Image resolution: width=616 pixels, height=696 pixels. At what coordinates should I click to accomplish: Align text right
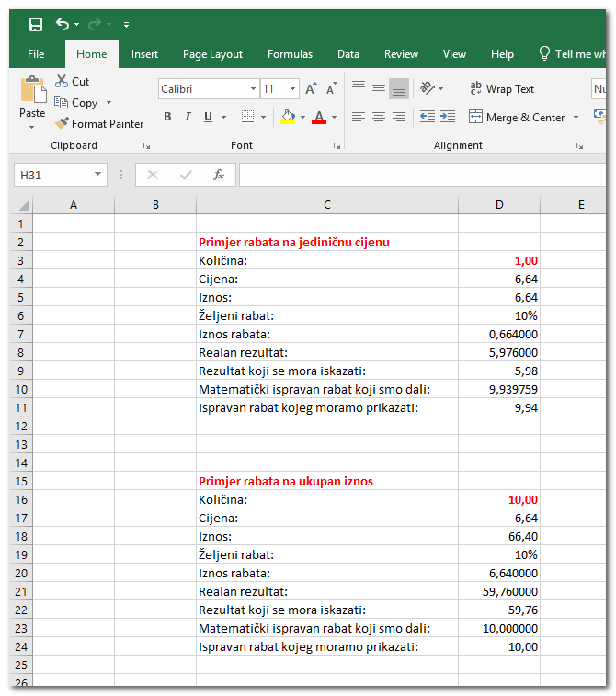(399, 117)
